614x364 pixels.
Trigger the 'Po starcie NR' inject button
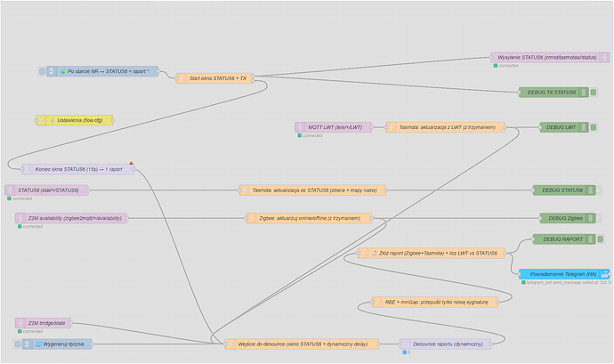(x=41, y=71)
